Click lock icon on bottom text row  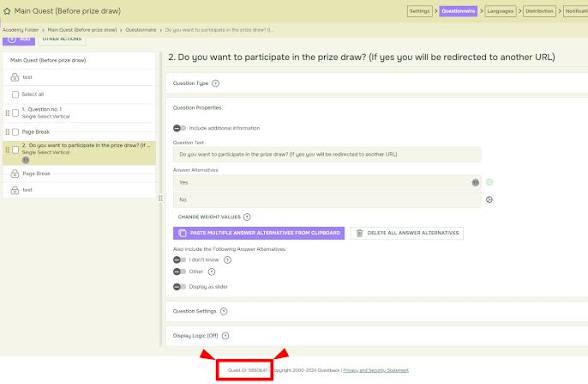(x=15, y=190)
